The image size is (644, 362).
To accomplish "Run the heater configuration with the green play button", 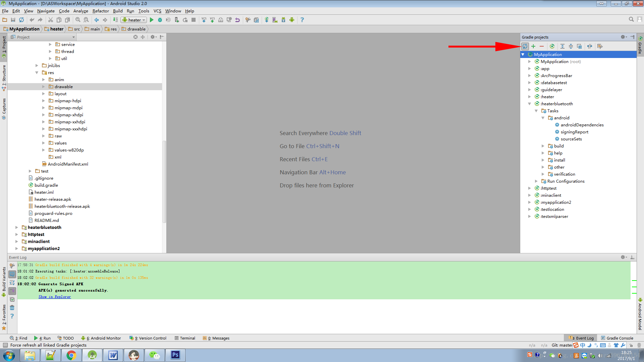I will coord(152,20).
